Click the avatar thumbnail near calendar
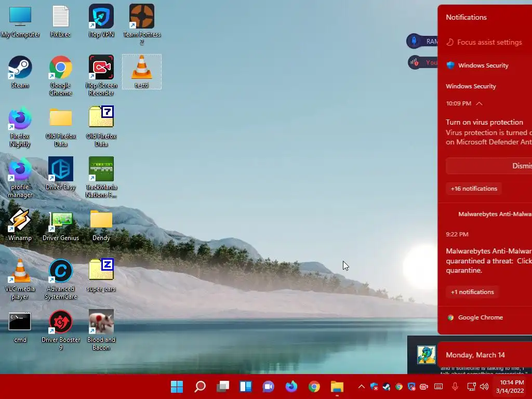 [x=427, y=355]
